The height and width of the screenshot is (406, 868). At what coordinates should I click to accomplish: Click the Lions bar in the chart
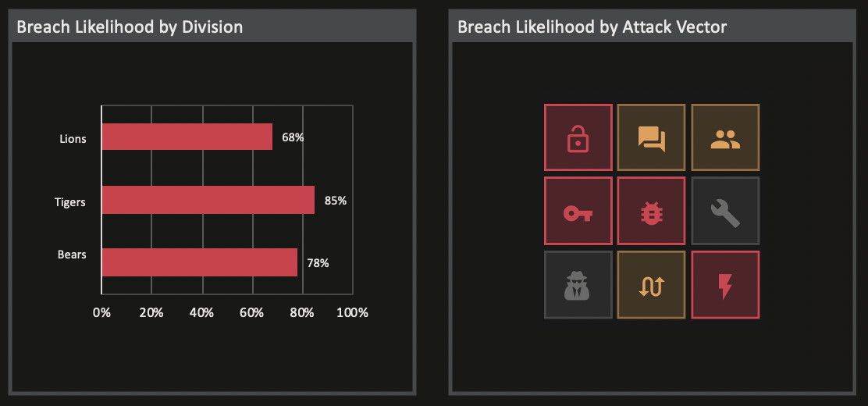tap(187, 137)
